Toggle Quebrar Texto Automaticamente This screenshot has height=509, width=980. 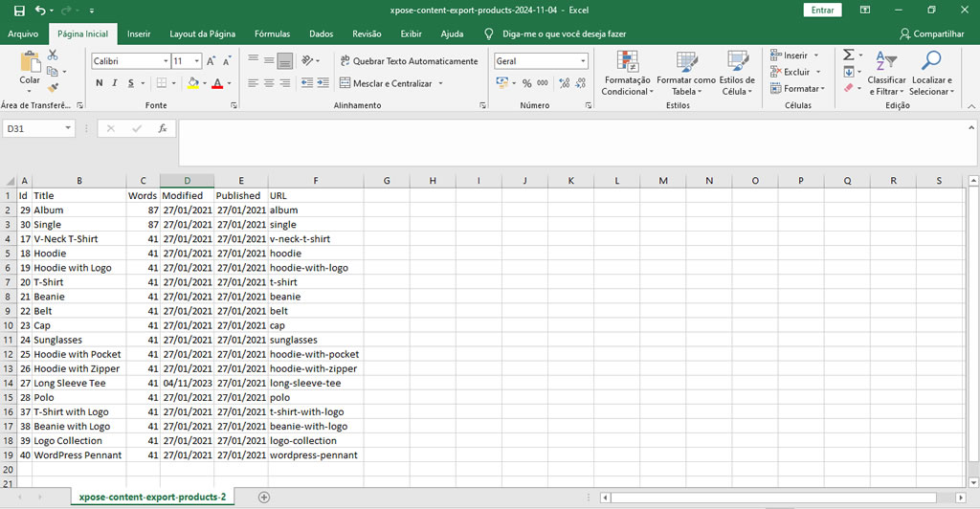click(x=408, y=61)
